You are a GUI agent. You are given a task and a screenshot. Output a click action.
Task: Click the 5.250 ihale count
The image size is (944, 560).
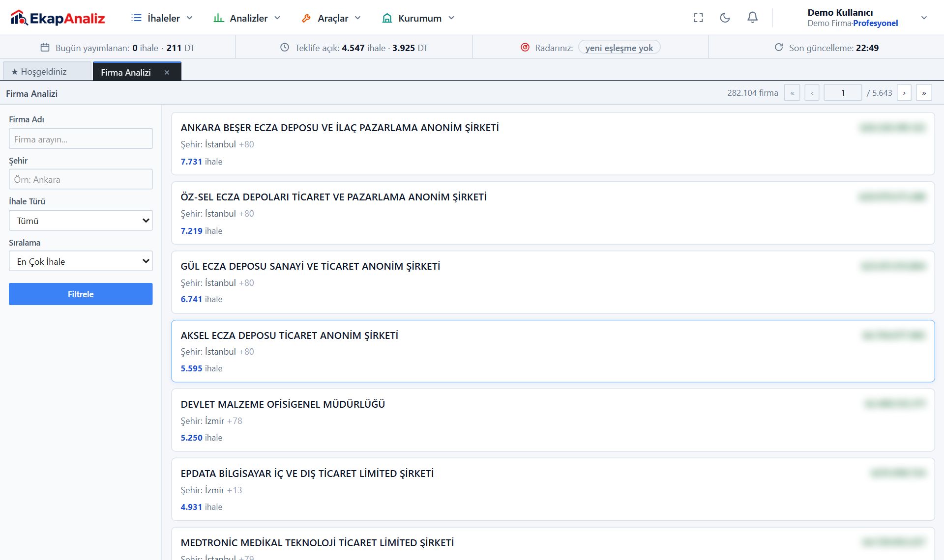(201, 438)
